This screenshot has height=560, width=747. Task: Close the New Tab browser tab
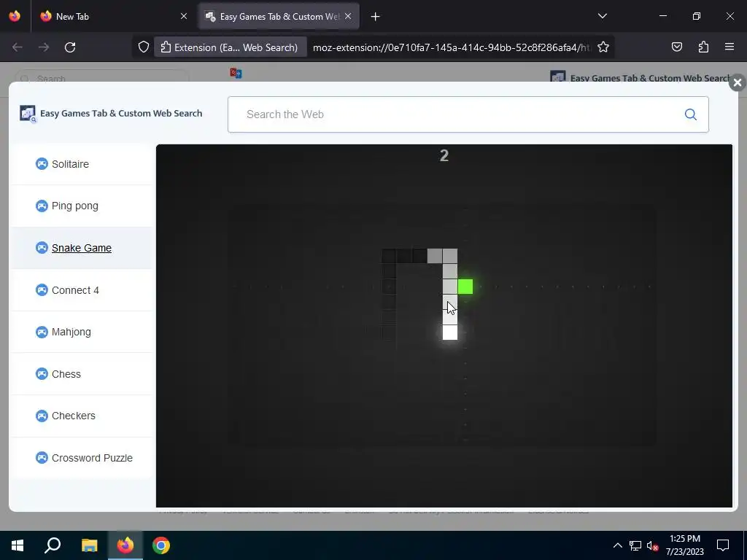point(184,16)
